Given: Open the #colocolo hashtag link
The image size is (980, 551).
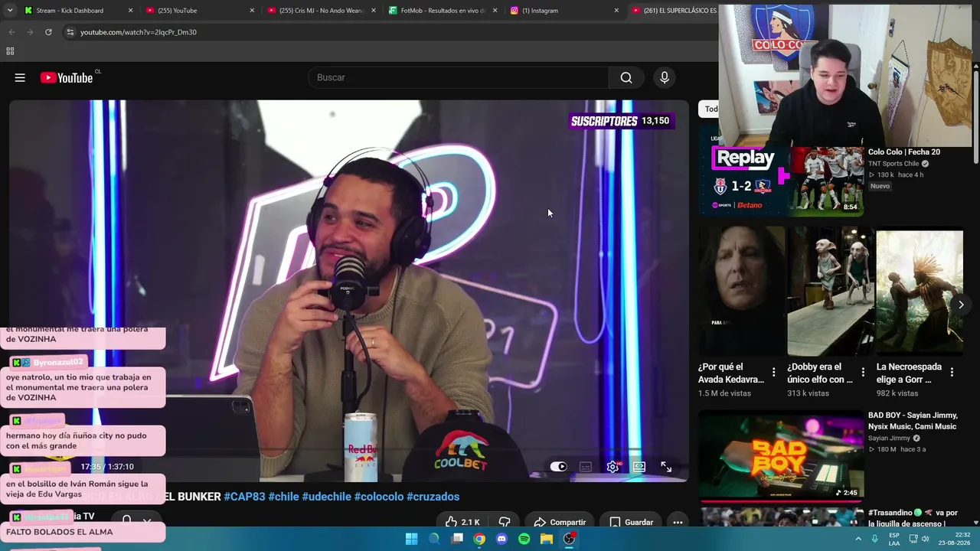Looking at the screenshot, I should pos(378,497).
